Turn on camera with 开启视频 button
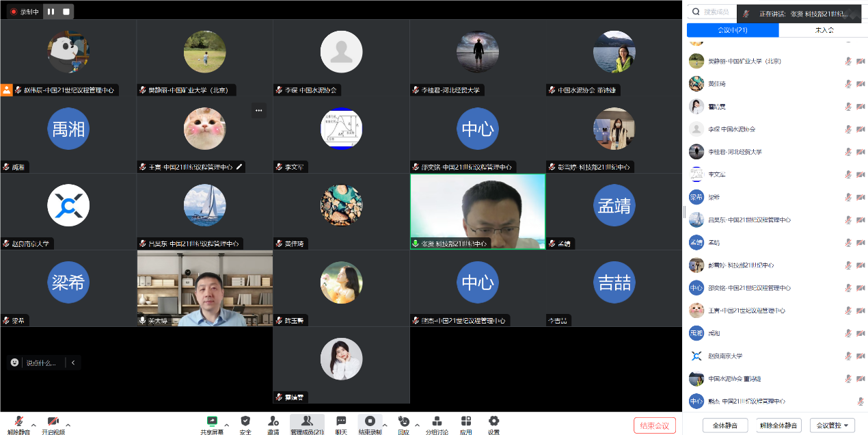The width and height of the screenshot is (868, 435). 53,421
